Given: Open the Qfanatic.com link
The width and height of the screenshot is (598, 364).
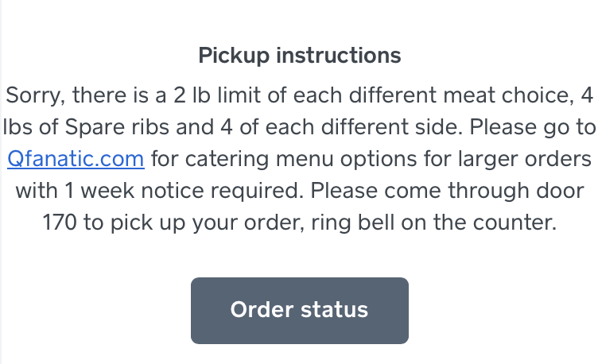Looking at the screenshot, I should click(75, 159).
